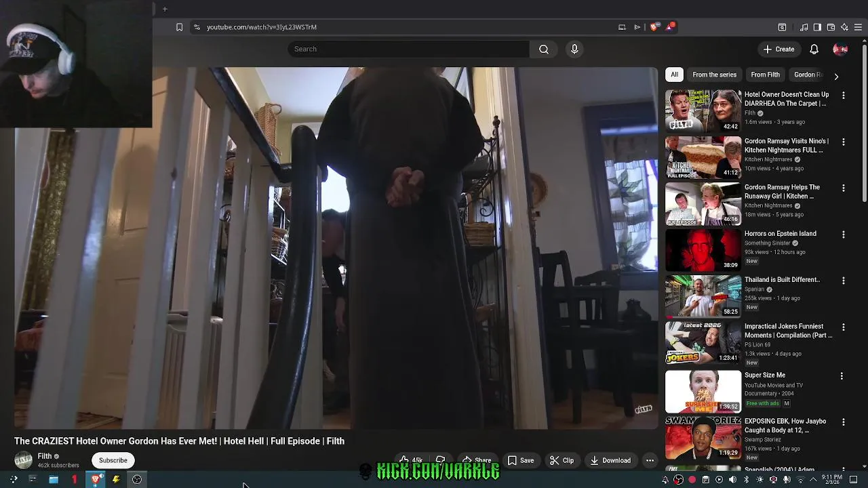Click the YouTube search input field
868x488 pixels.
coord(408,49)
